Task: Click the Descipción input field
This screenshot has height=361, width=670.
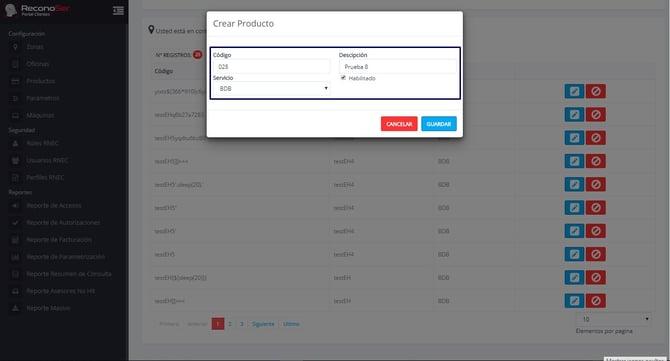Action: (x=398, y=67)
